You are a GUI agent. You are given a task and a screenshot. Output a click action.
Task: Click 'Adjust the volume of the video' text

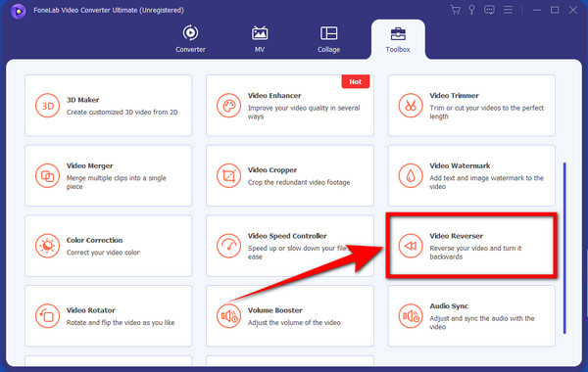(x=294, y=322)
